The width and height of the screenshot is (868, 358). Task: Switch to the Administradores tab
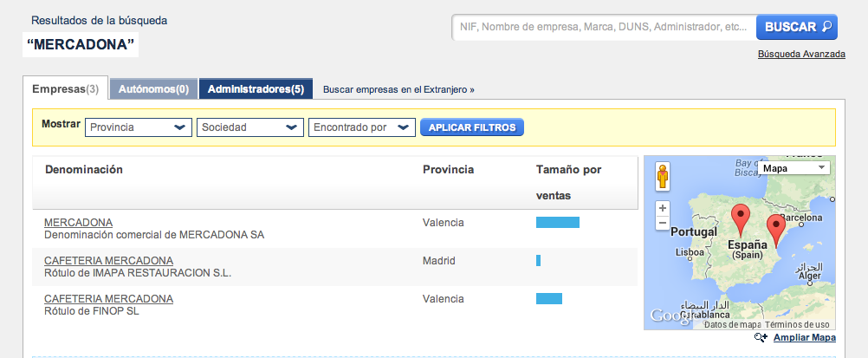click(256, 88)
